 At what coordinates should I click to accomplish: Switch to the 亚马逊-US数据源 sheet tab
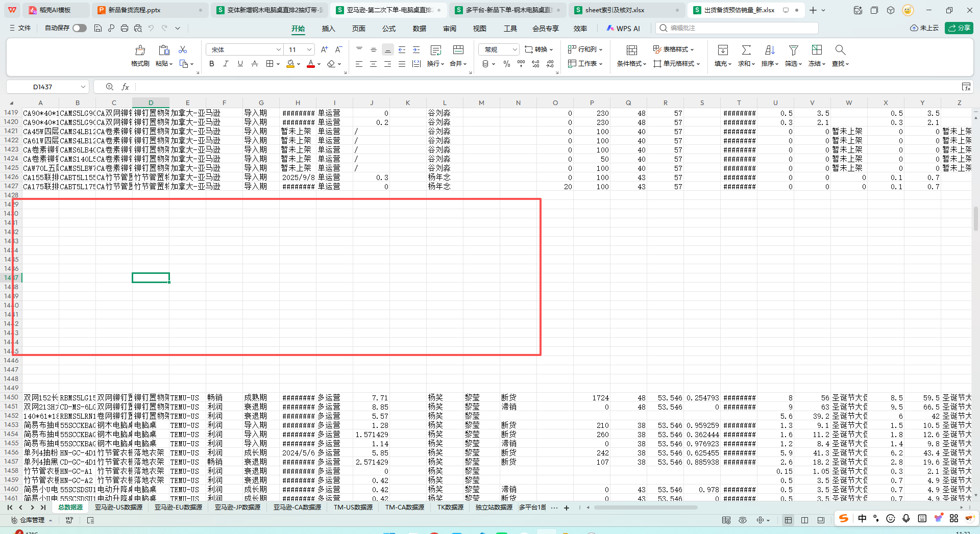click(x=118, y=507)
